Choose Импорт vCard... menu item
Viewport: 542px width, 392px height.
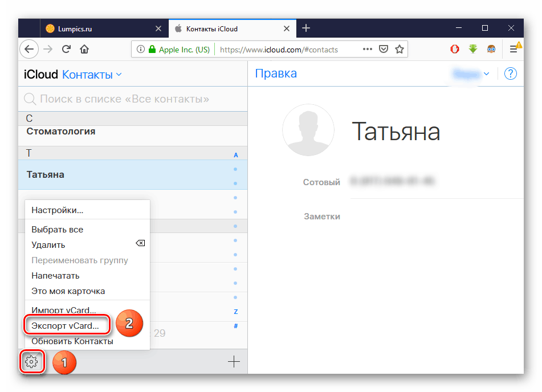click(x=64, y=310)
